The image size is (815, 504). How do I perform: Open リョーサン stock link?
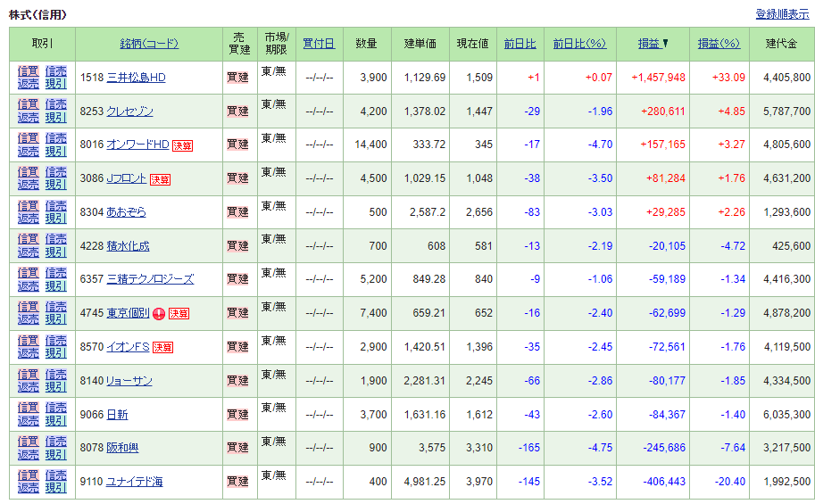click(129, 381)
